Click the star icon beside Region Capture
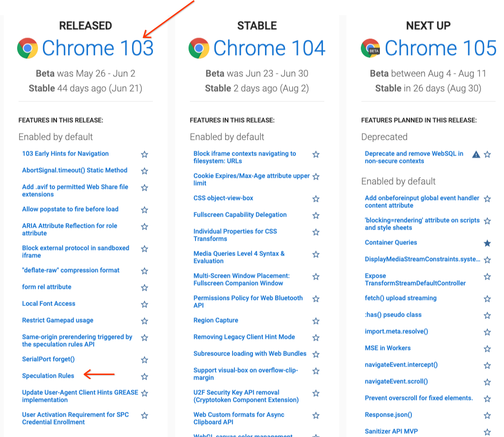Viewport: 504px width, 437px height. click(x=316, y=321)
